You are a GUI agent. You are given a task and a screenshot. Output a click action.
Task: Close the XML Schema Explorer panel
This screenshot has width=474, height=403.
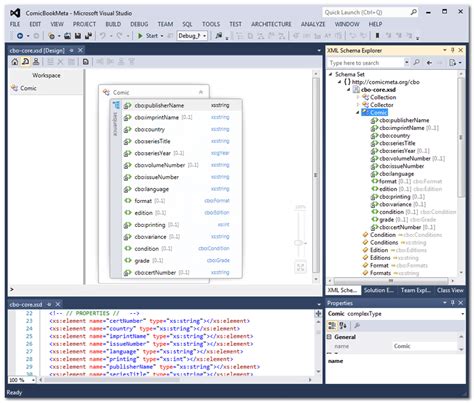(x=461, y=50)
